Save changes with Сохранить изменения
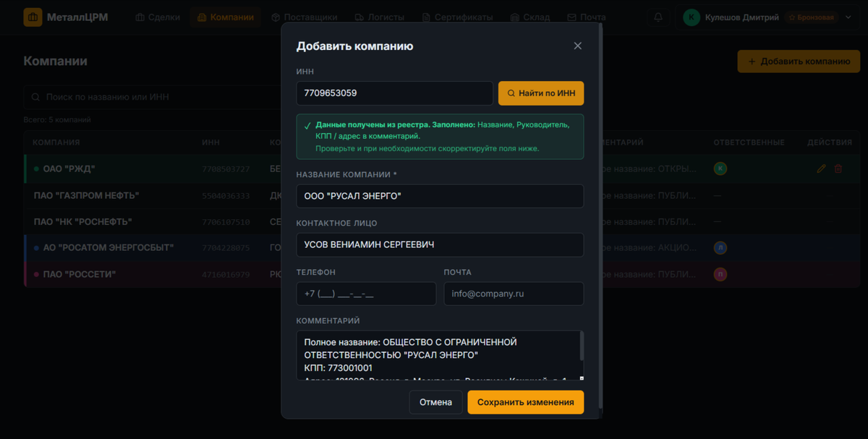868x439 pixels. (525, 402)
